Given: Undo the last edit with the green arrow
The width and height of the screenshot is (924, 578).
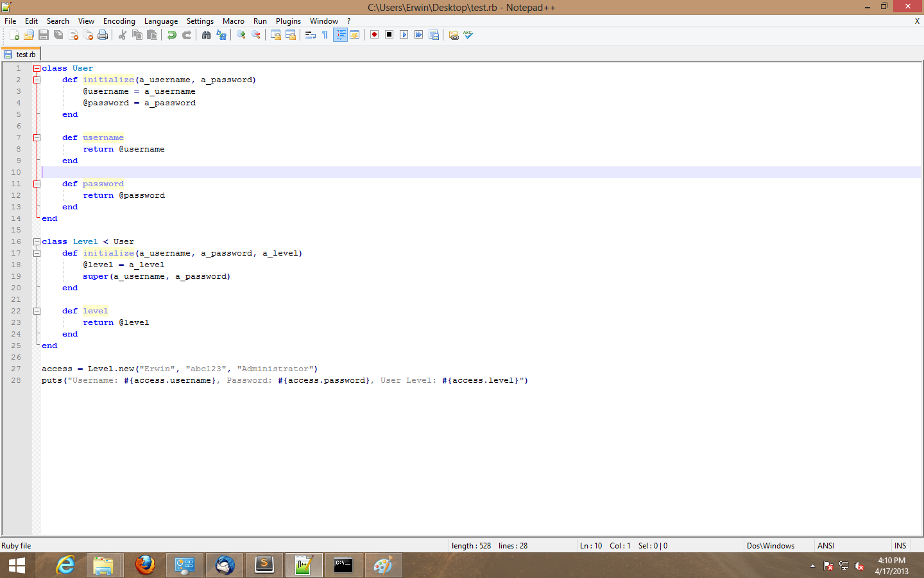Looking at the screenshot, I should click(x=172, y=35).
